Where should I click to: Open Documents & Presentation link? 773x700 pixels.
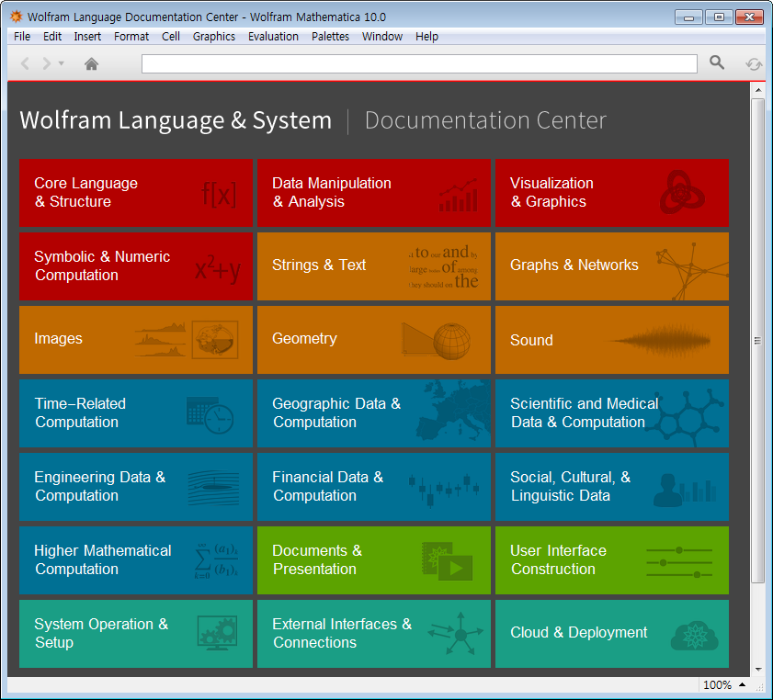(317, 559)
